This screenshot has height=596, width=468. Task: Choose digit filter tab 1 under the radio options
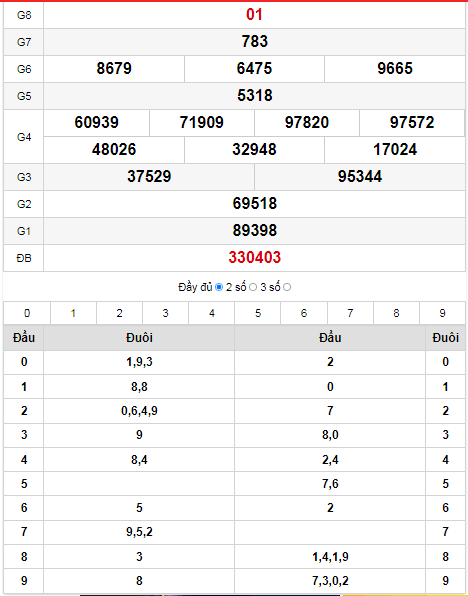tap(73, 313)
